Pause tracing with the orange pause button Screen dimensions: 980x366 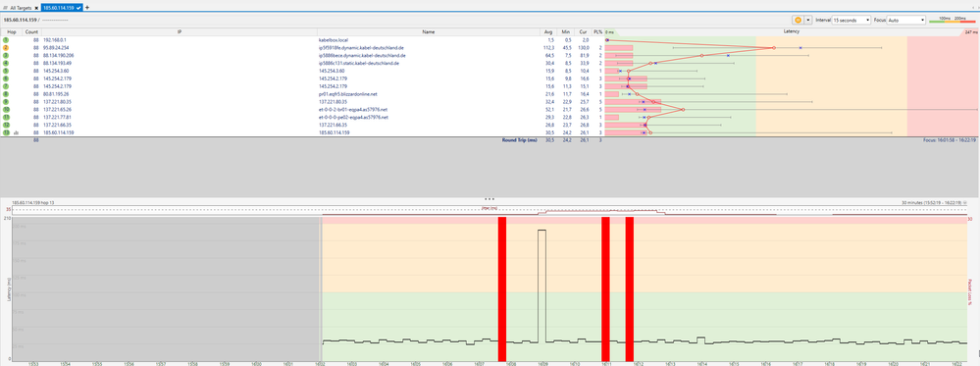[x=798, y=20]
